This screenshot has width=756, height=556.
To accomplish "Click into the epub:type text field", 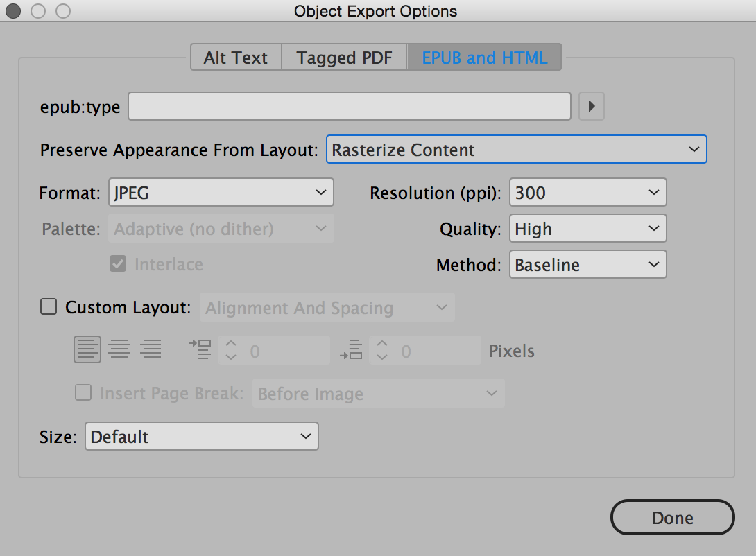I will (x=350, y=107).
